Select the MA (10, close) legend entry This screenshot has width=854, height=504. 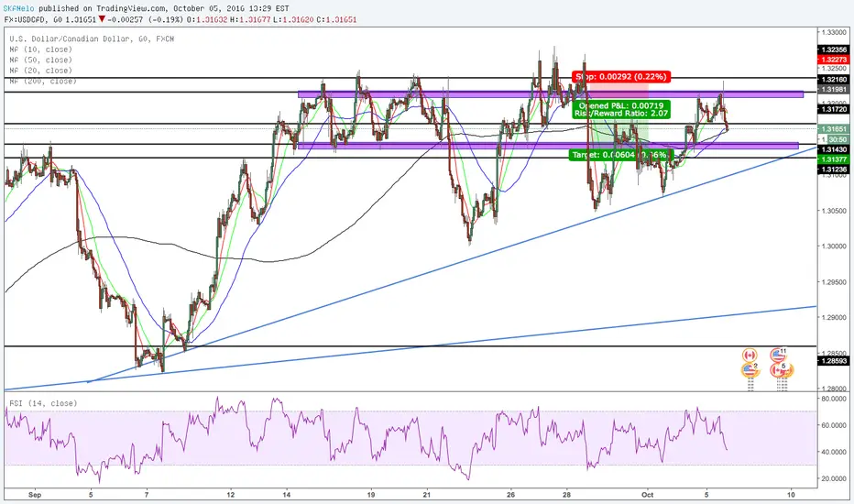click(x=41, y=49)
